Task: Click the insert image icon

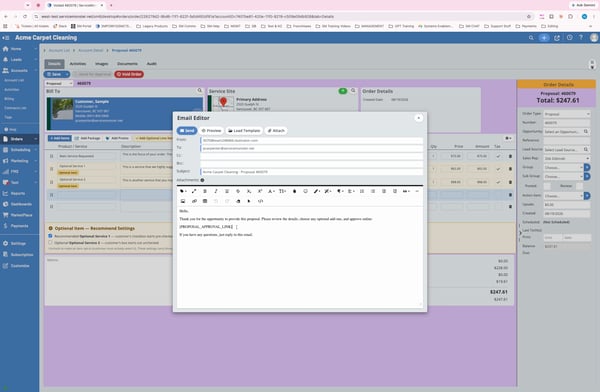Action: (x=183, y=201)
